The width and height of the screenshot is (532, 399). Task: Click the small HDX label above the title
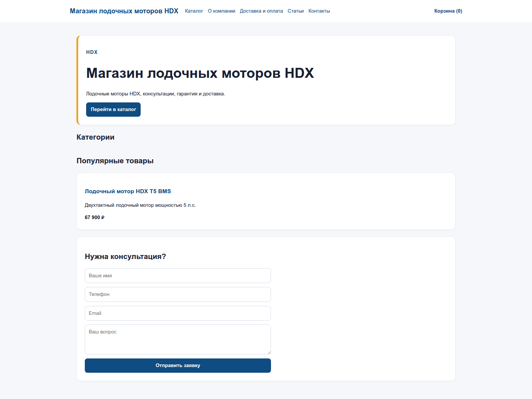92,52
